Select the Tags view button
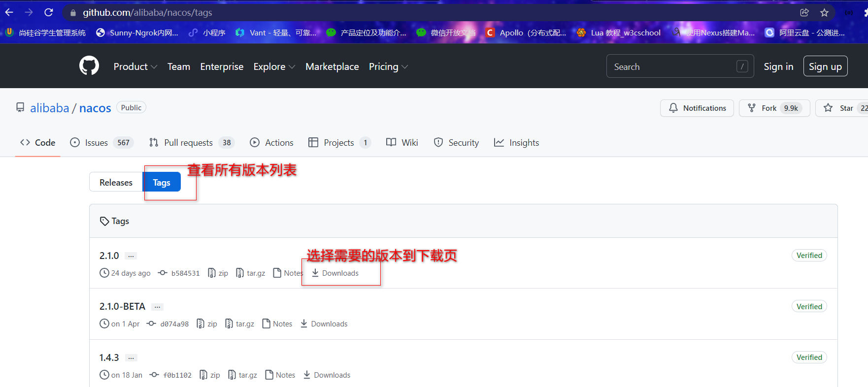This screenshot has height=387, width=868. coord(162,182)
